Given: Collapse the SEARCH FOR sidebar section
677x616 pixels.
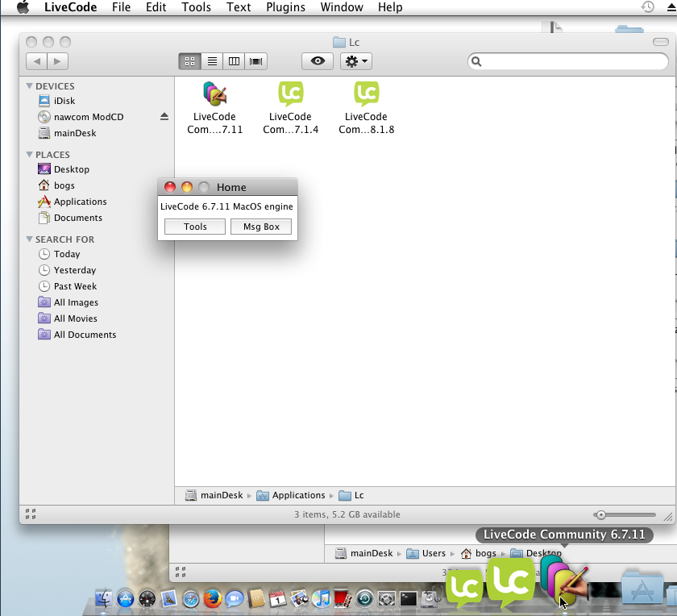Looking at the screenshot, I should click(30, 239).
